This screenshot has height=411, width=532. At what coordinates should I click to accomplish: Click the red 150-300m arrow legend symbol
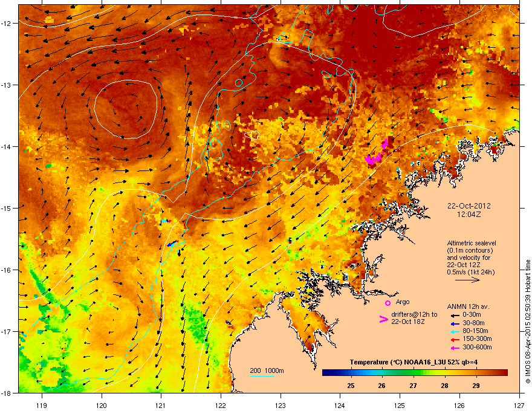point(455,340)
